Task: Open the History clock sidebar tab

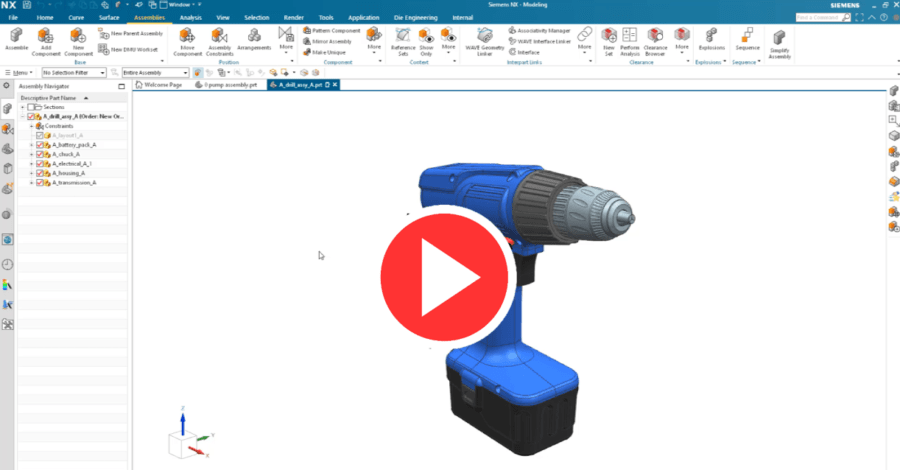Action: (x=7, y=265)
